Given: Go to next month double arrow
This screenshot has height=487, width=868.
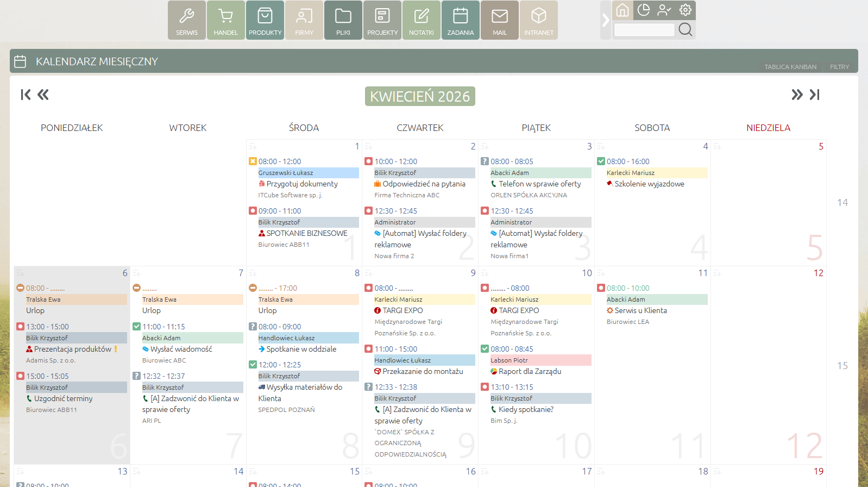Looking at the screenshot, I should pos(797,95).
